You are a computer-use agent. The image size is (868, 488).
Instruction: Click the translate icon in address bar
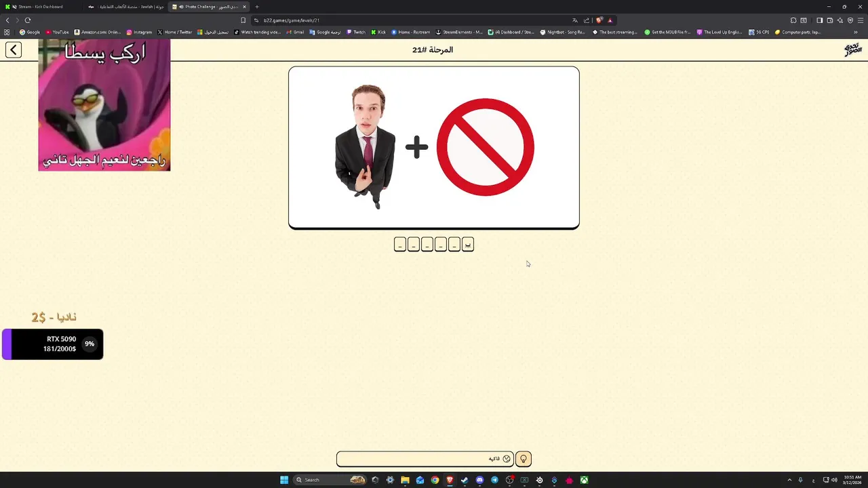(575, 20)
